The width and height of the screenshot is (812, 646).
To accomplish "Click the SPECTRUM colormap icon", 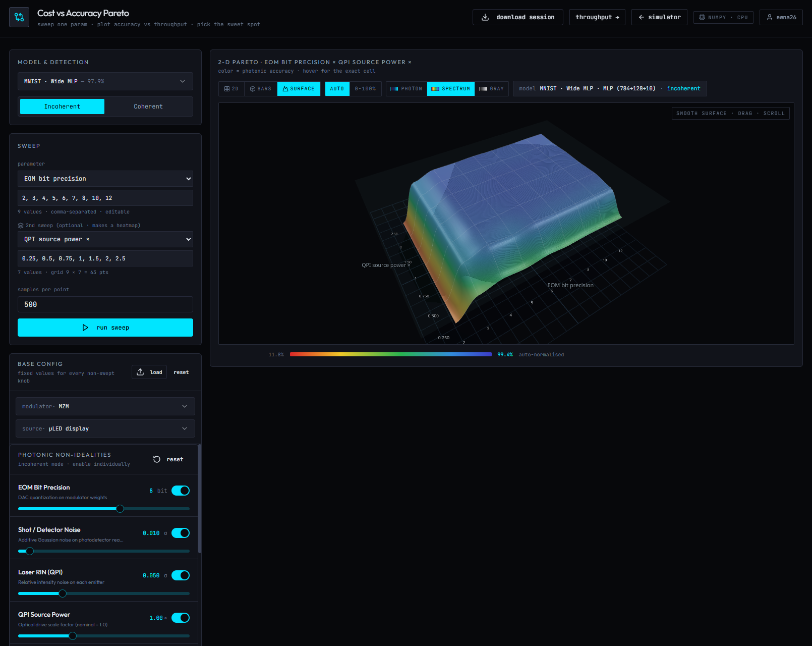I will click(435, 89).
